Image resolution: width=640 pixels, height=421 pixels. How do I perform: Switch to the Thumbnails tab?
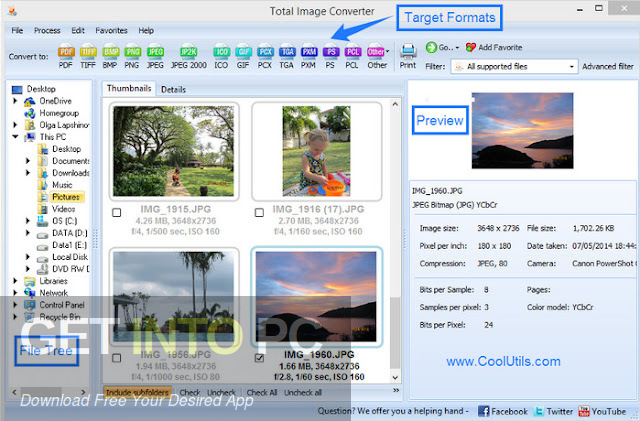[x=129, y=89]
